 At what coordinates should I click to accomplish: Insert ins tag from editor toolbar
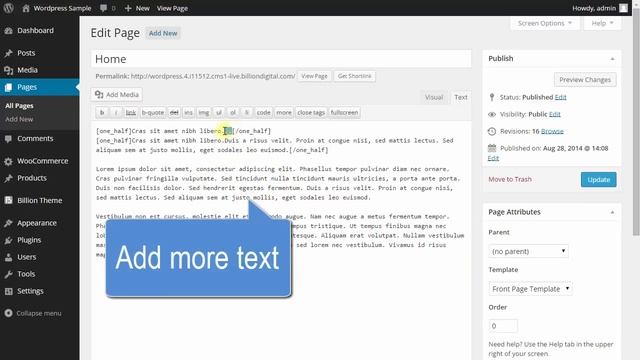(x=188, y=112)
